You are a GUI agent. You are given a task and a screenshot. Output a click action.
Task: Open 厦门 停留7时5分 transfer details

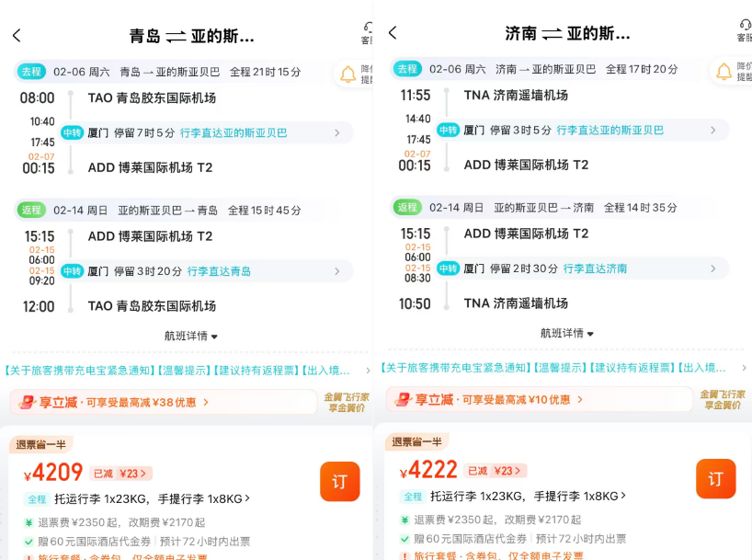[207, 133]
